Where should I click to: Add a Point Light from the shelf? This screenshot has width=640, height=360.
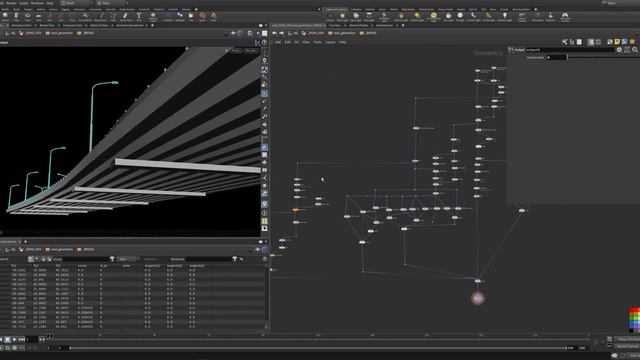[342, 17]
